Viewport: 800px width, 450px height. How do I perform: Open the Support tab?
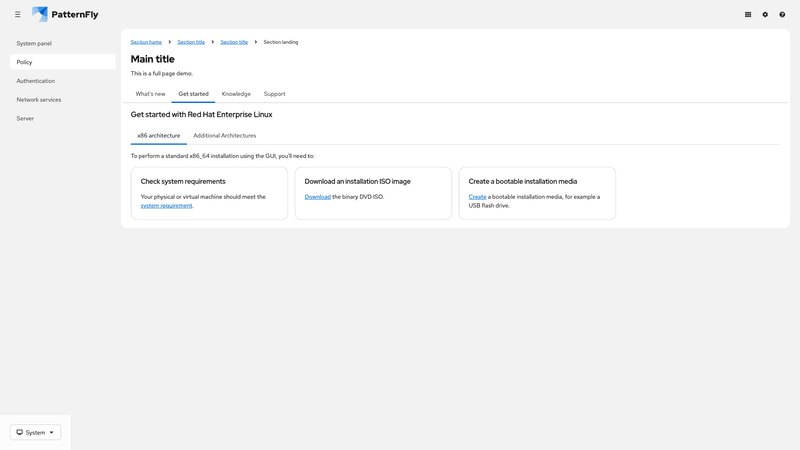tap(274, 94)
